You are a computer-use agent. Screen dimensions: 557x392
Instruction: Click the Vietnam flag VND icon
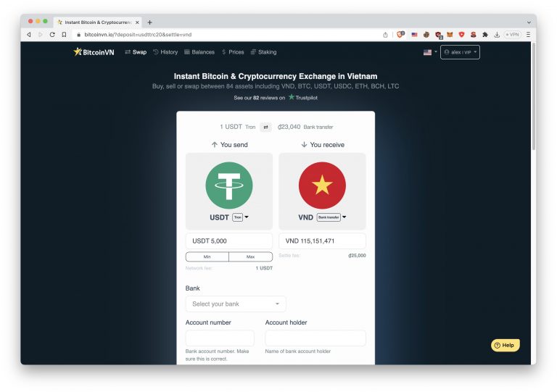click(x=322, y=185)
